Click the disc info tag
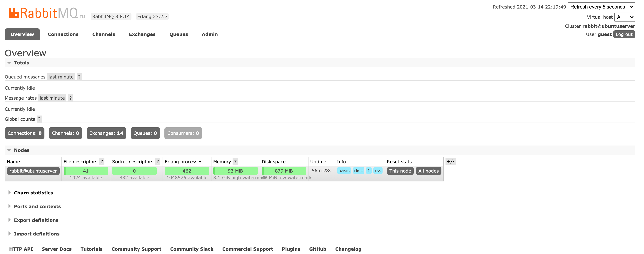Screen dimensions: 644x254 click(358, 171)
